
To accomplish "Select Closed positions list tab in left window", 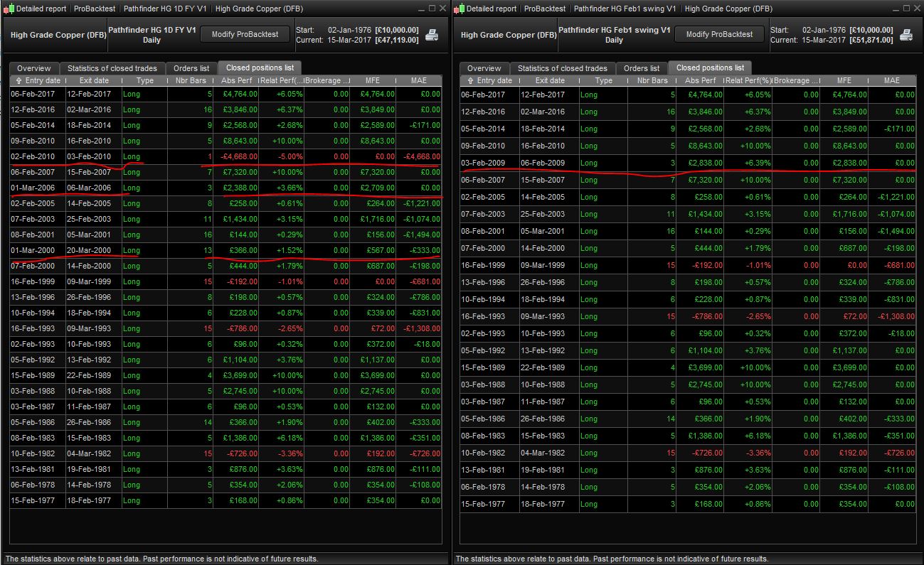I will point(260,68).
